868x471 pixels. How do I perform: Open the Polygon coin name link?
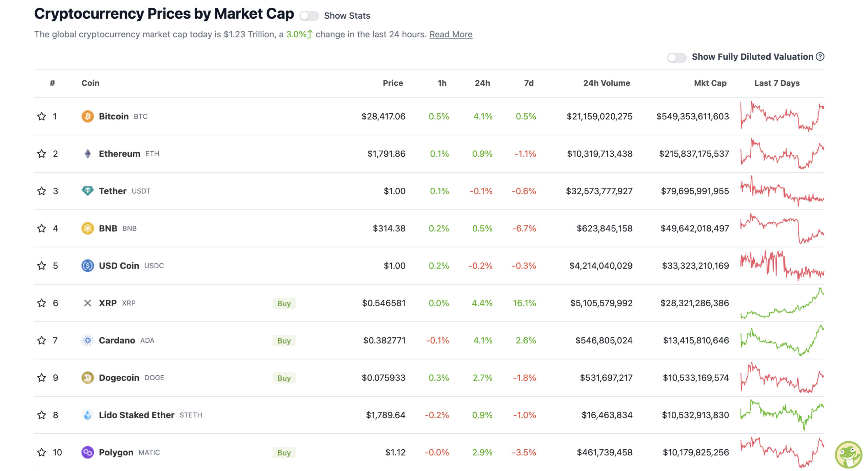click(x=116, y=452)
